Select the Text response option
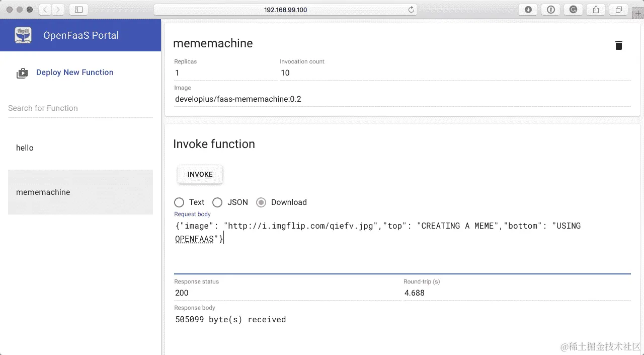644x355 pixels. (x=179, y=202)
